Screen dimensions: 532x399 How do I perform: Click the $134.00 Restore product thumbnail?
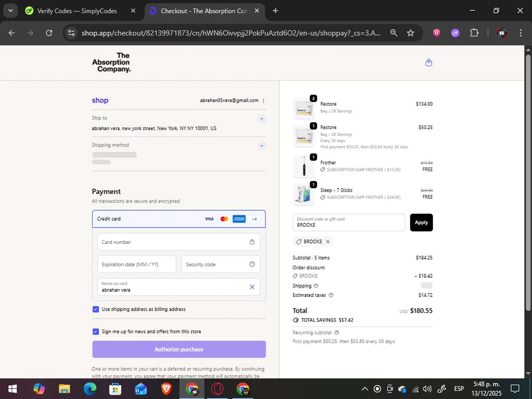[x=304, y=107]
